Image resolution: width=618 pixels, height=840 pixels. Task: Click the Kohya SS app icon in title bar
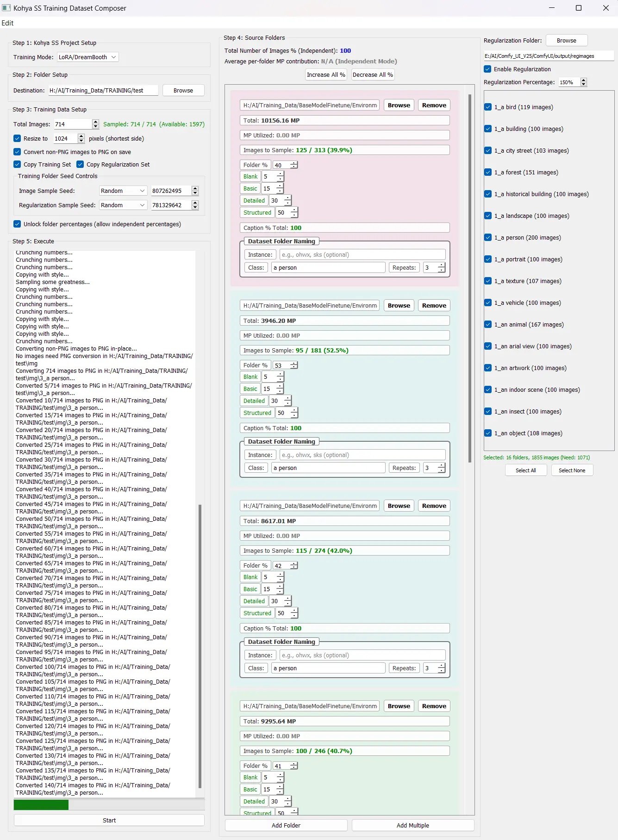(x=6, y=8)
